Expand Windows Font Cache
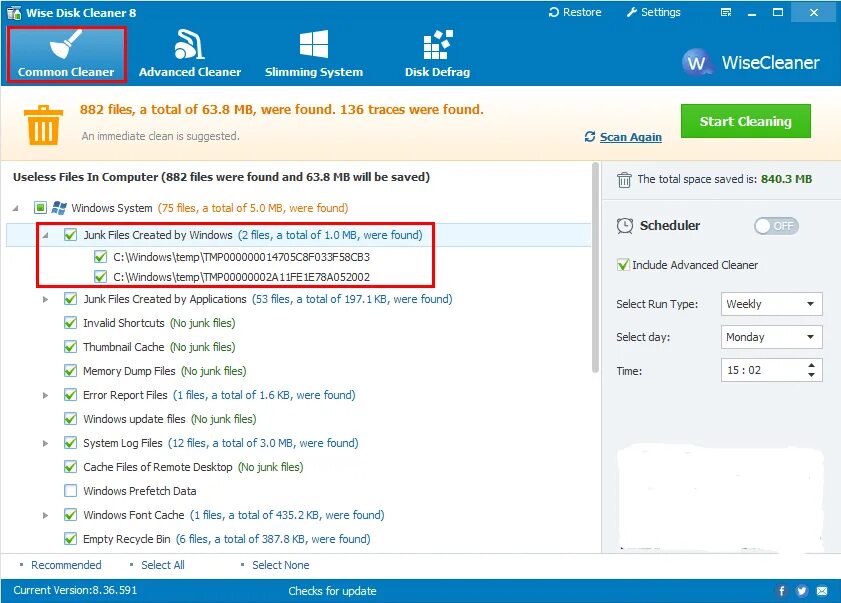 point(46,515)
